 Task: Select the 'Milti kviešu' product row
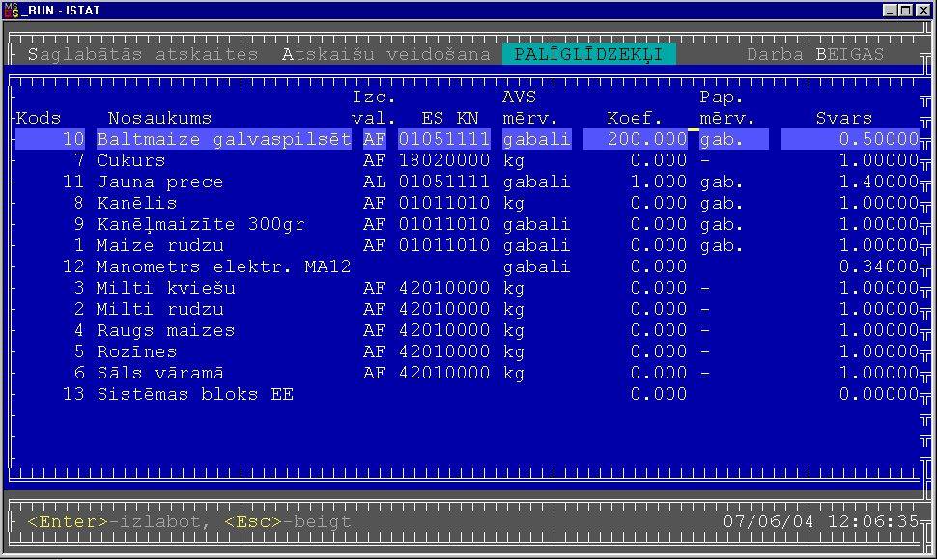coord(468,288)
